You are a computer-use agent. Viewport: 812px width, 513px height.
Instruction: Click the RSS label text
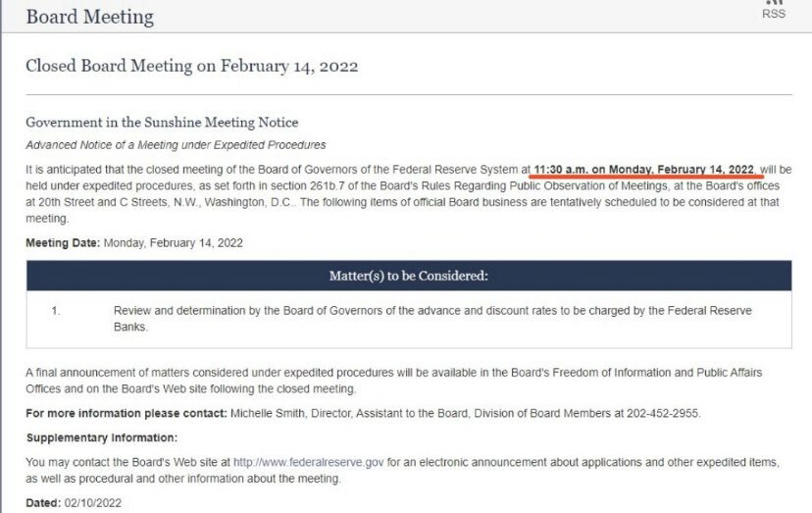pyautogui.click(x=774, y=14)
